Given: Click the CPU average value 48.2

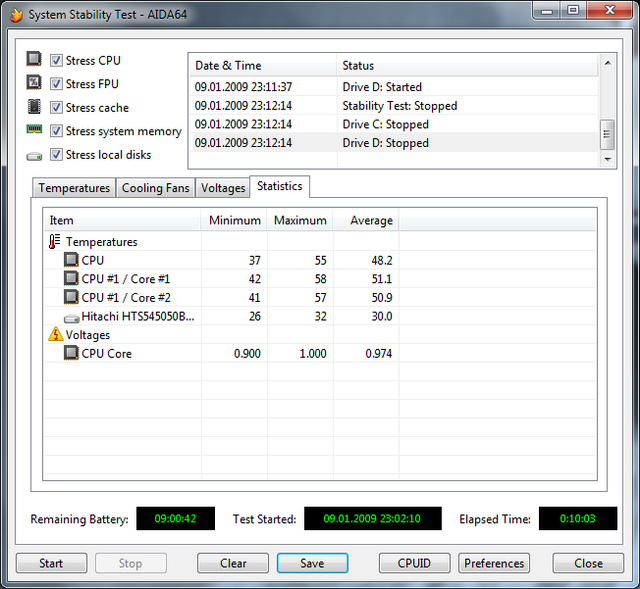Looking at the screenshot, I should (382, 260).
